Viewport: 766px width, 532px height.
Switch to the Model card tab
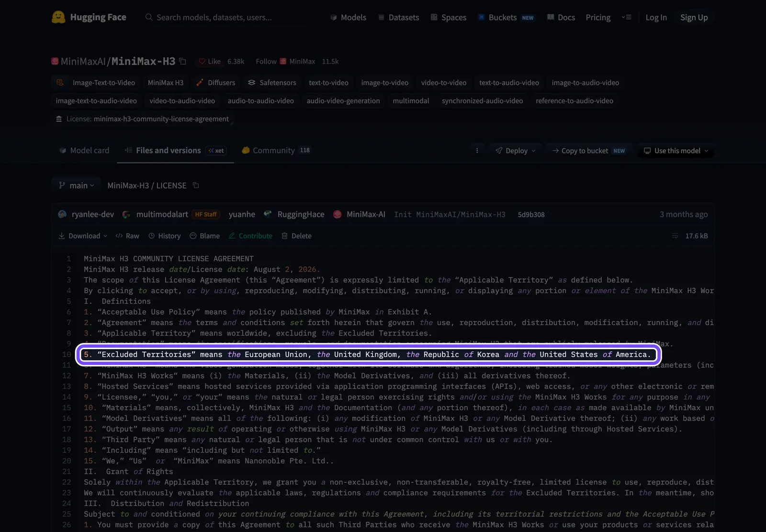coord(84,150)
